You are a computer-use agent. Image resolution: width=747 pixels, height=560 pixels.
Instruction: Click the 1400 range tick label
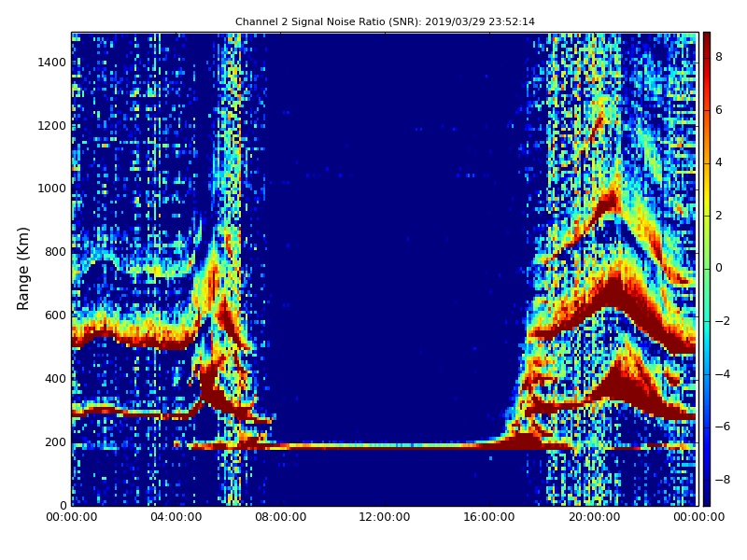tap(52, 63)
